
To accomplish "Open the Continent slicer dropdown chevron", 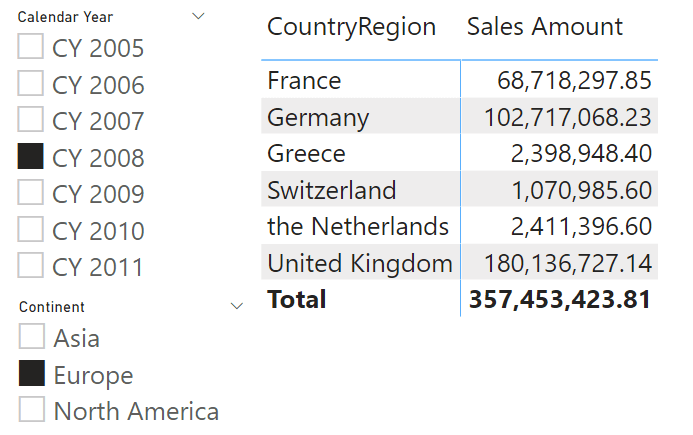I will pos(237,306).
